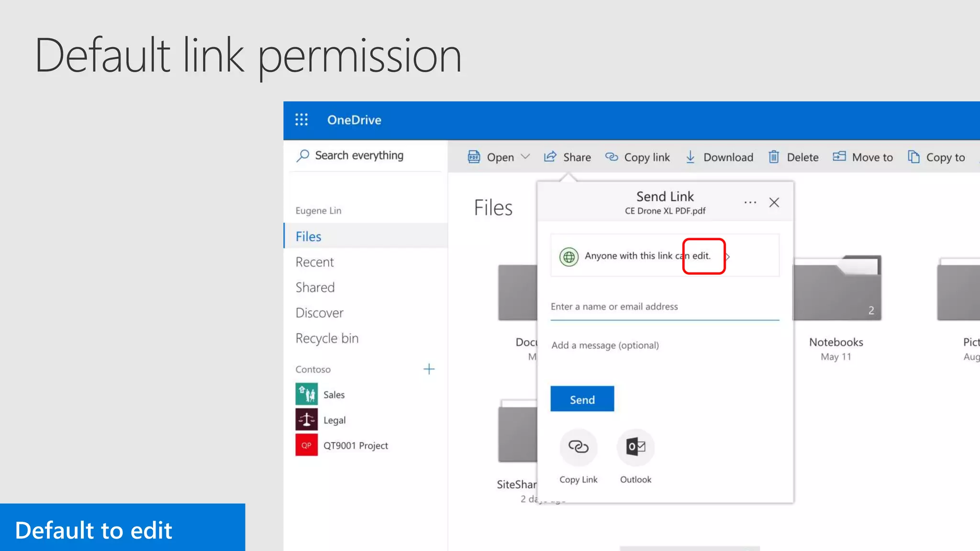Click the Outlook icon in Send Link dialog

(635, 447)
